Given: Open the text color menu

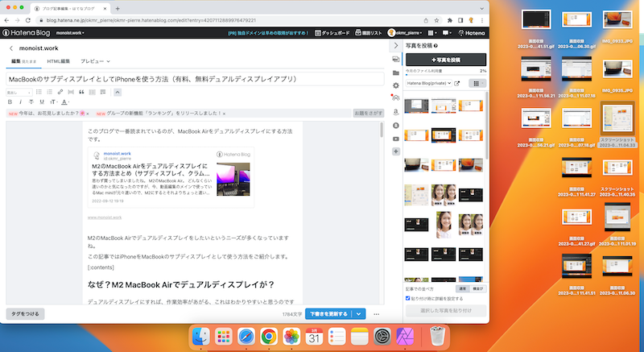Looking at the screenshot, I should [65, 101].
